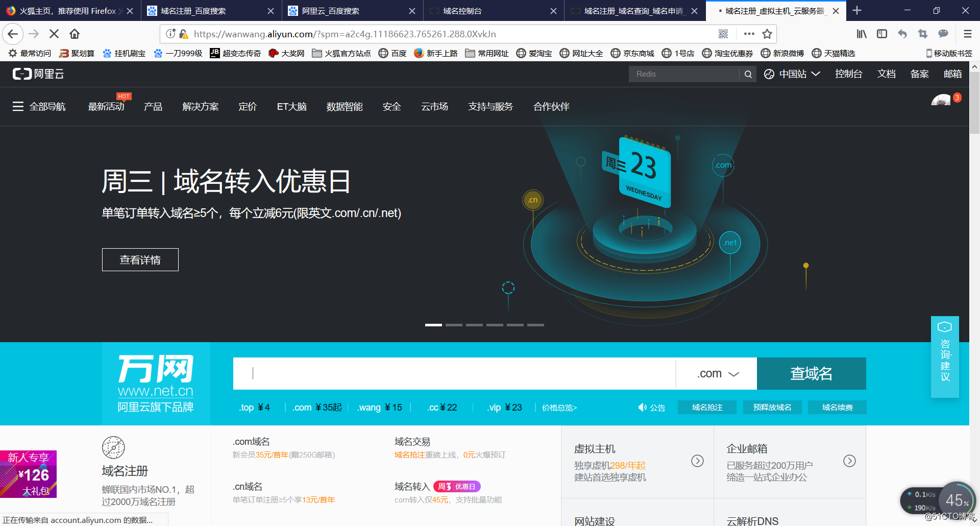Open the 域名抢注 button
The height and width of the screenshot is (526, 980).
click(707, 408)
